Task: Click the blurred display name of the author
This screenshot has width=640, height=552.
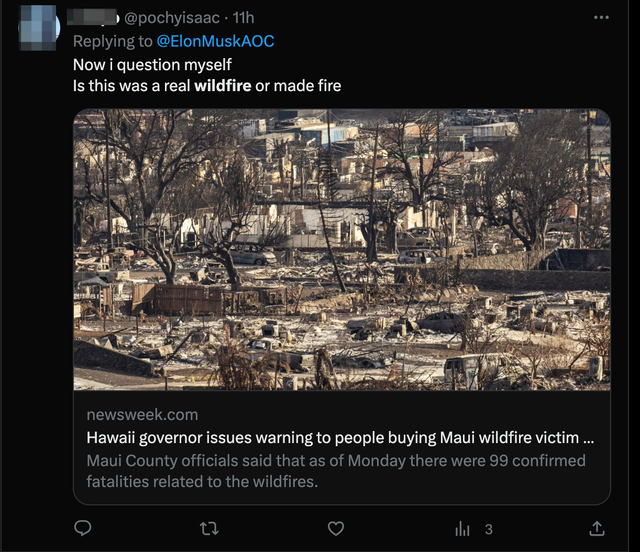Action: coord(96,19)
